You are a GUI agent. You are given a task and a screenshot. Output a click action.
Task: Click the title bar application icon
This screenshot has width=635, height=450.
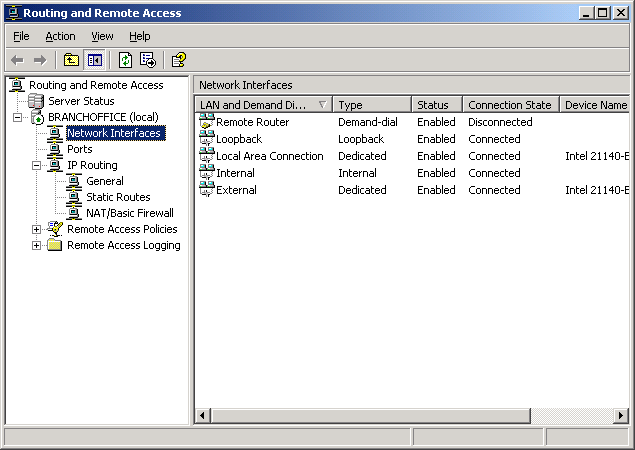tap(13, 13)
